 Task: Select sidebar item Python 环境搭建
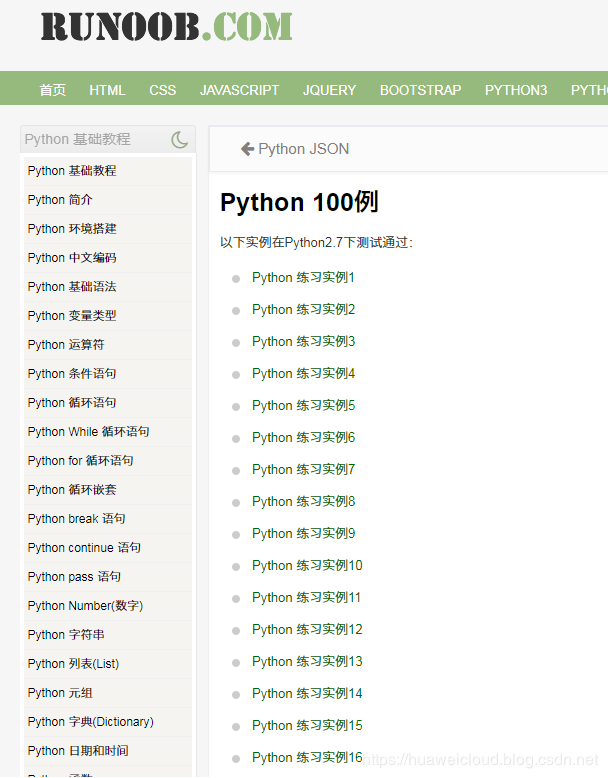108,229
